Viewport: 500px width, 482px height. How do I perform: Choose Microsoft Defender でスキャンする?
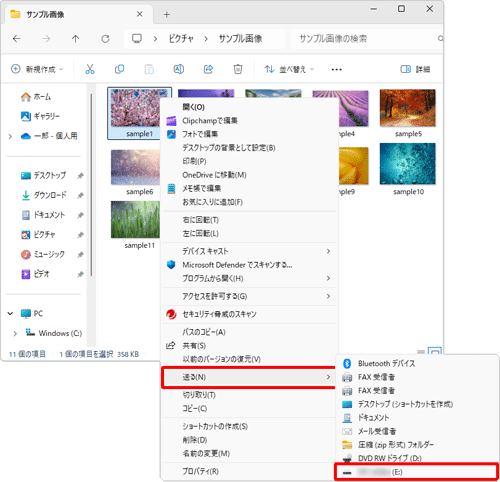pos(249,265)
